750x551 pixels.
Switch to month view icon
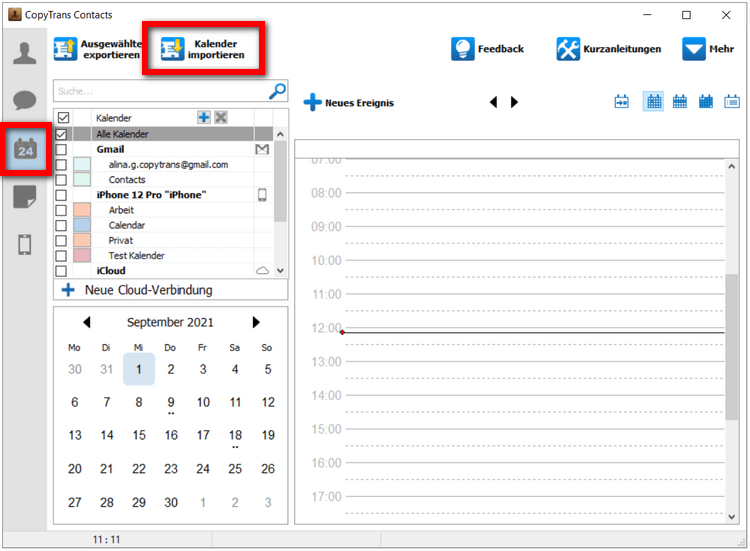(706, 101)
